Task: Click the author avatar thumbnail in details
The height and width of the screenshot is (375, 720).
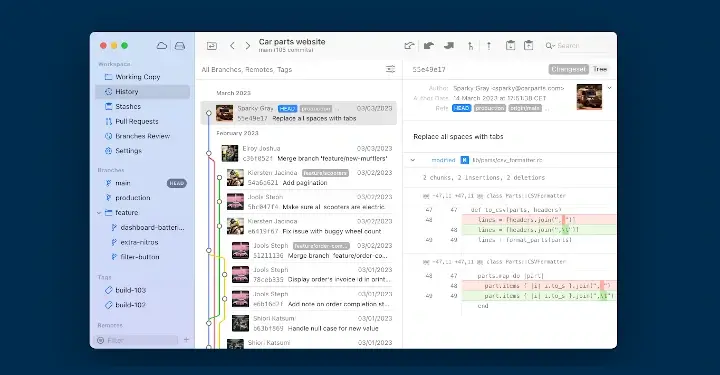Action: click(589, 97)
